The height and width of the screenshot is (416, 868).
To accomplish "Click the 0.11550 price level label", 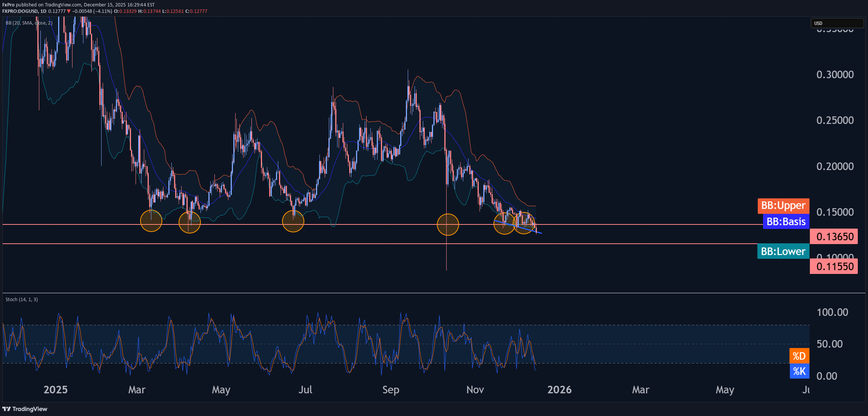I will tap(834, 266).
